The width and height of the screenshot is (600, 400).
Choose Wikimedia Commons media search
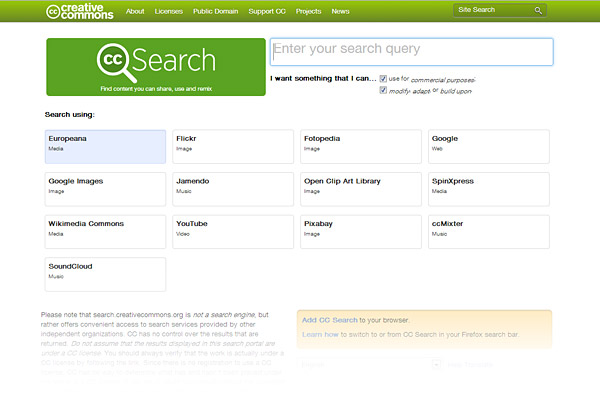[105, 231]
